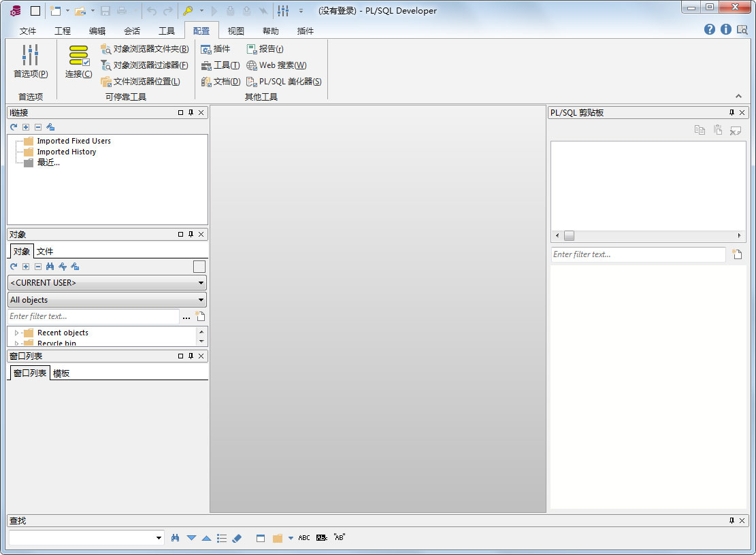Expand the Recent objects tree node
Image resolution: width=756 pixels, height=555 pixels.
click(x=16, y=333)
